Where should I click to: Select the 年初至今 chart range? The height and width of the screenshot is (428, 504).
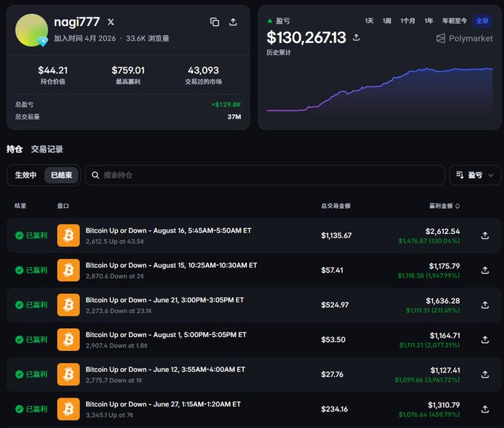[x=454, y=21]
